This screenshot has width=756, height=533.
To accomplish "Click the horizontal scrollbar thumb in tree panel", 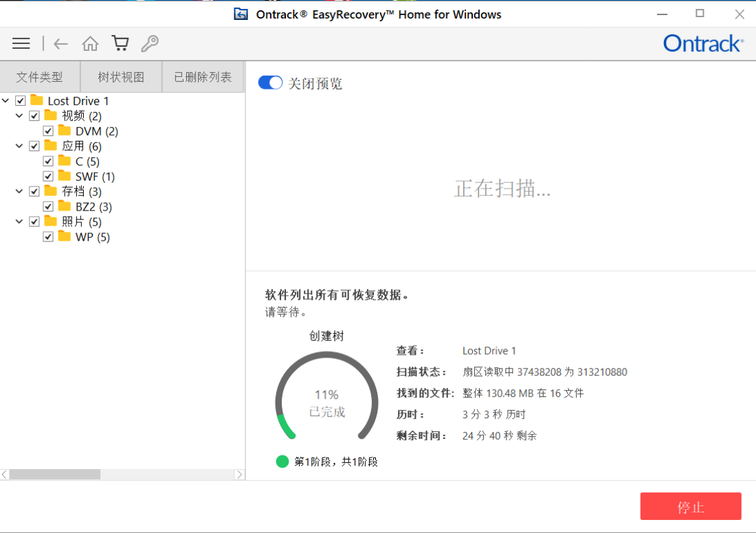I will [55, 475].
